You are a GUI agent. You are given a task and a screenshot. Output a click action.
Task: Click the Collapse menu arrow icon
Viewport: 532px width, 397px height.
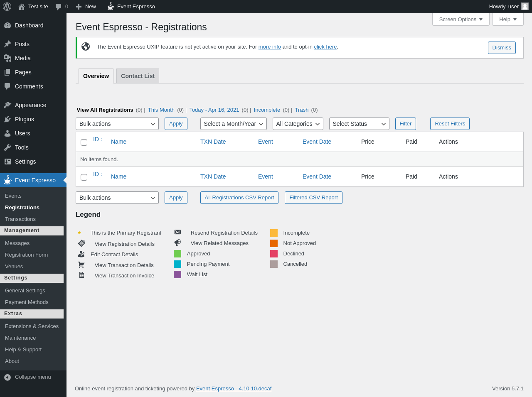pos(7,377)
